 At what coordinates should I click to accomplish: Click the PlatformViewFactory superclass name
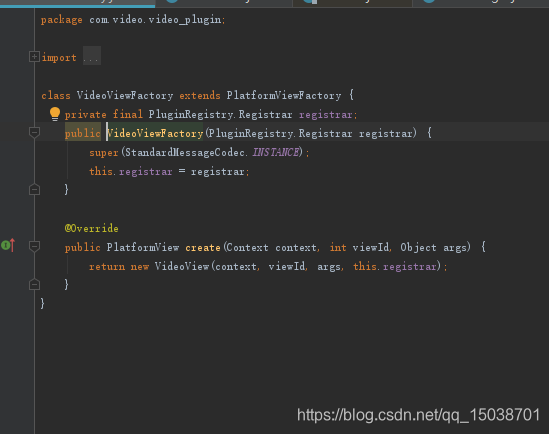(x=284, y=95)
